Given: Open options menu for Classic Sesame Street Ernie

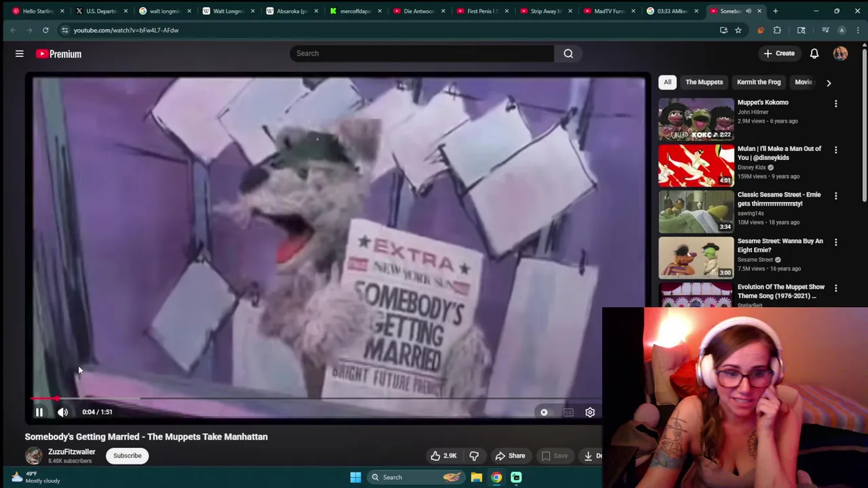Looking at the screenshot, I should [x=835, y=196].
